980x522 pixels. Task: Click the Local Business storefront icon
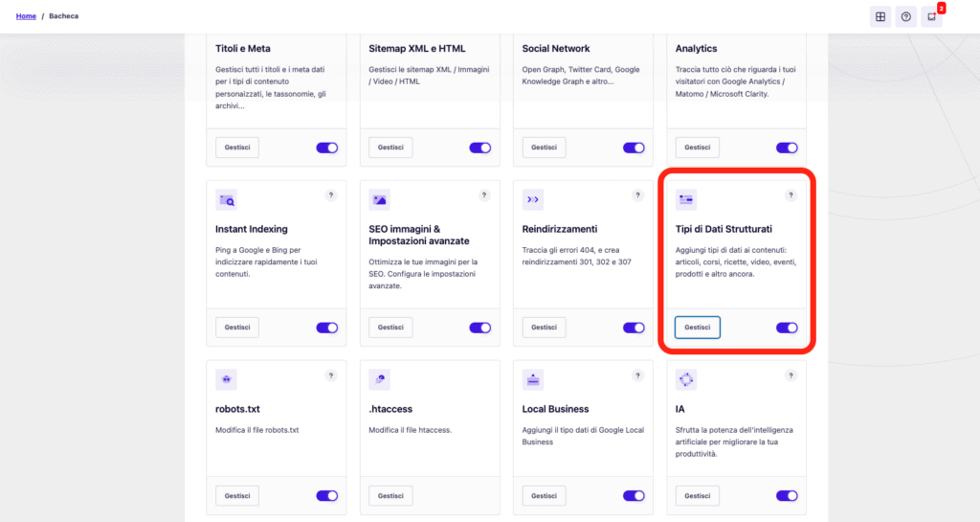(532, 379)
